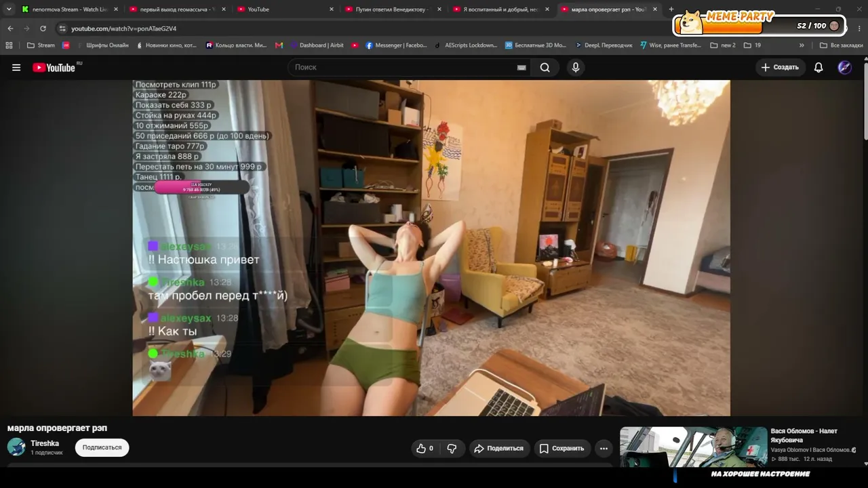Switch to the nenormova Stream tab
This screenshot has width=868, height=488.
(70, 9)
